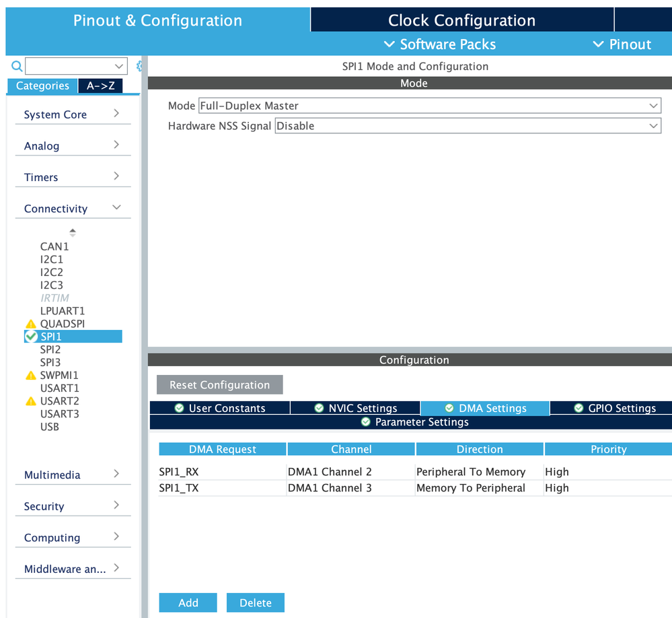Click the gear icon beside the search field
Image resolution: width=672 pixels, height=618 pixels.
point(139,66)
